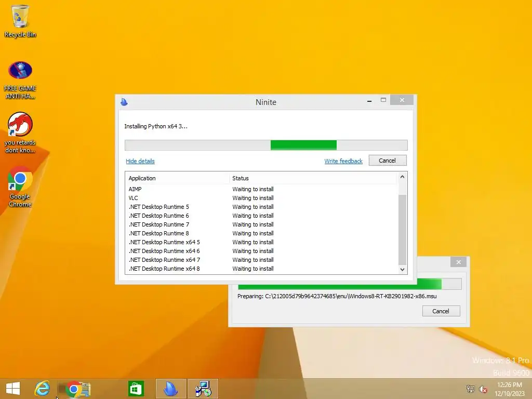
Task: Click the 'Installing Python x64 3...' status text
Action: [x=156, y=126]
